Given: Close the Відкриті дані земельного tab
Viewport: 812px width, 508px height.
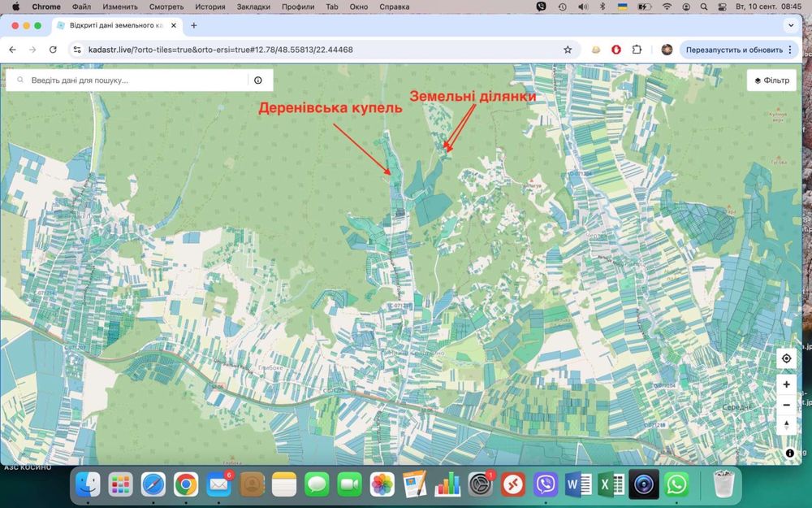Looking at the screenshot, I should click(174, 25).
